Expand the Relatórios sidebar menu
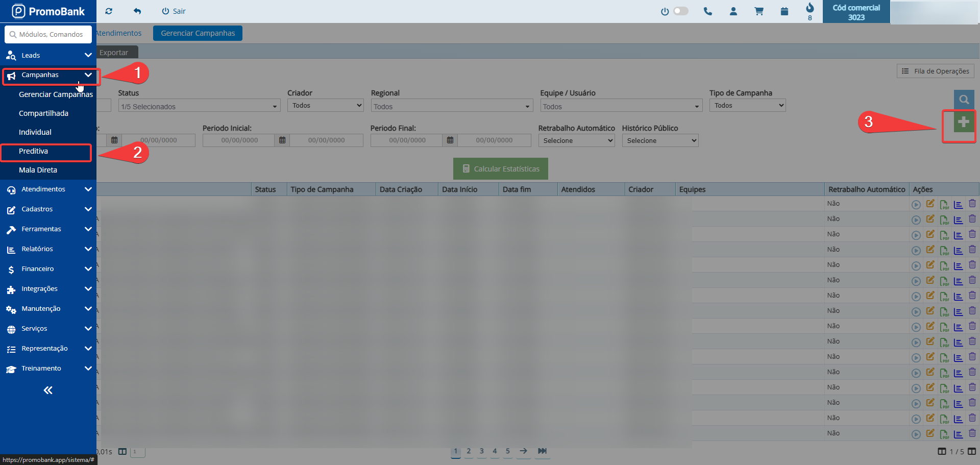Viewport: 980px width, 465px height. 48,249
